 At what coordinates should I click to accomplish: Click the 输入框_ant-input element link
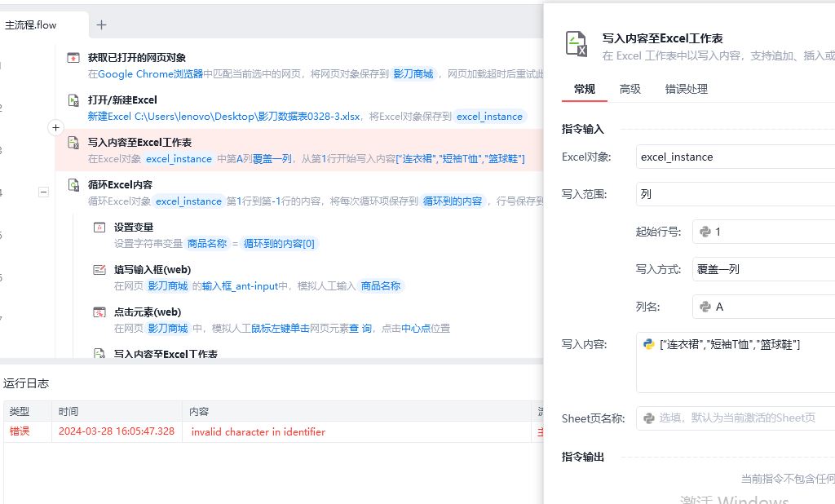241,286
